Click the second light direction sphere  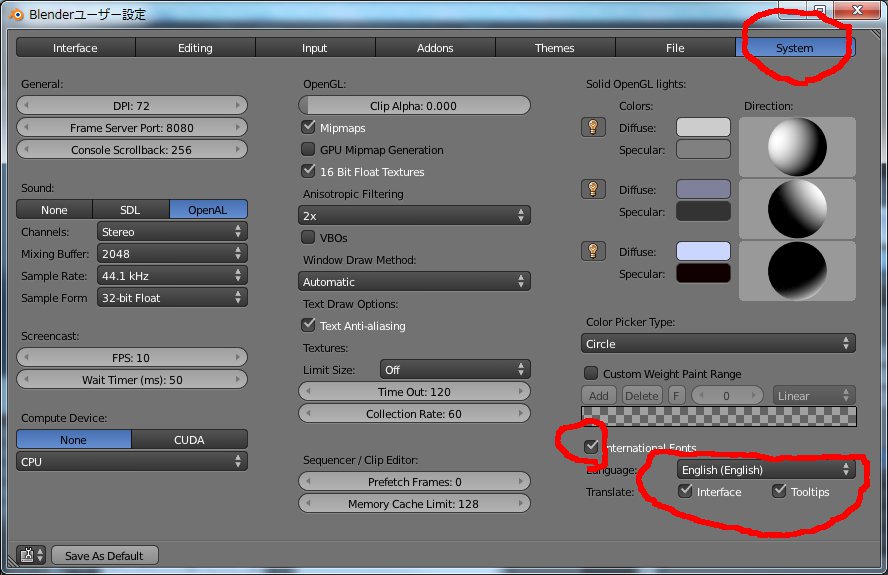(797, 208)
